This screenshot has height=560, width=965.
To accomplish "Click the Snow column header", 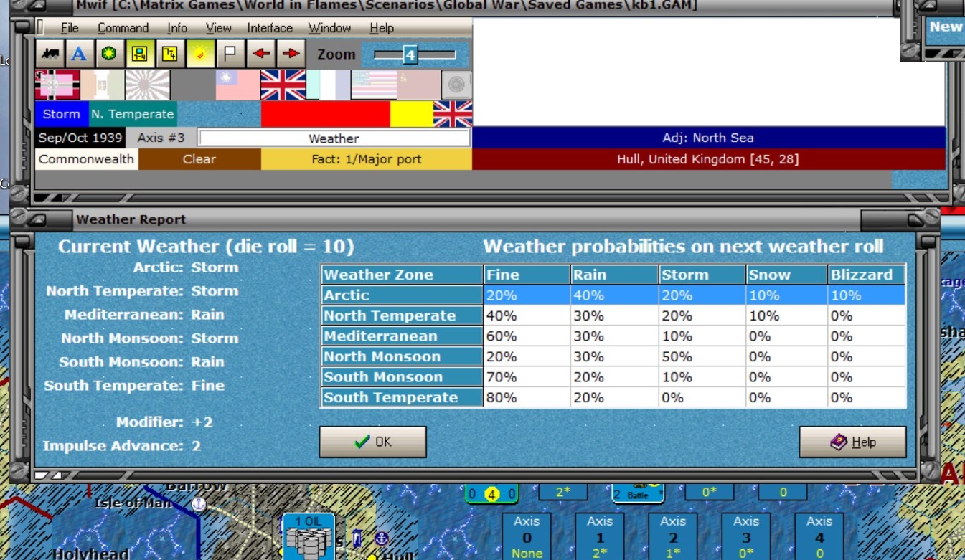I will point(786,275).
